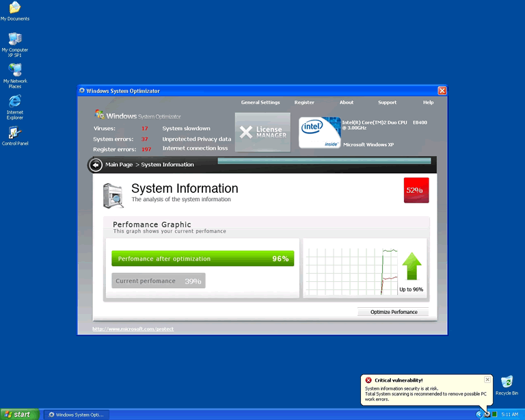Open the License Manager tile

coord(262,131)
